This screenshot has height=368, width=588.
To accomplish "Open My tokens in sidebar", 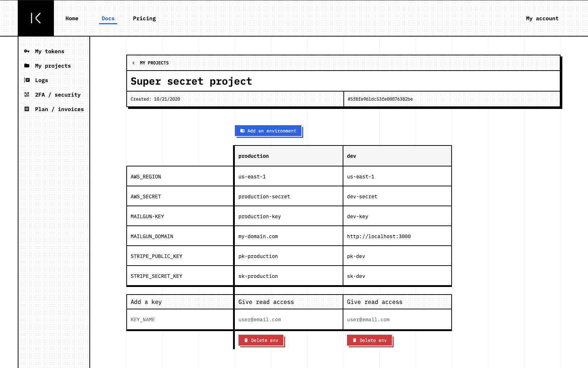I will [50, 51].
